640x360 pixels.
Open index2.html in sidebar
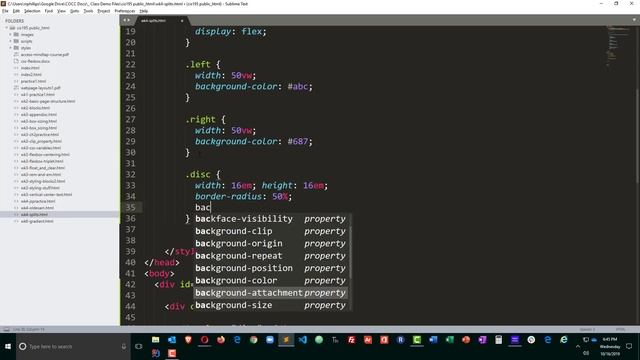pyautogui.click(x=31, y=75)
